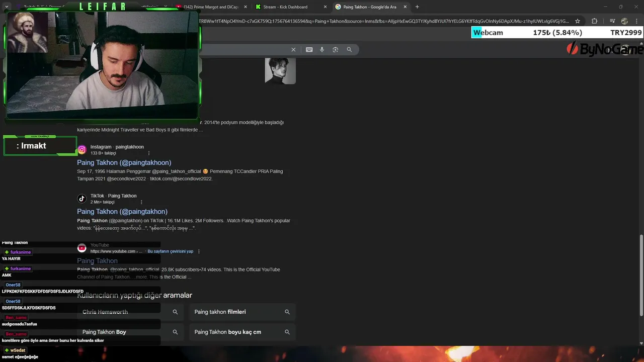Open Paing Takhon (@paingtakhoon) Instagram link

124,162
